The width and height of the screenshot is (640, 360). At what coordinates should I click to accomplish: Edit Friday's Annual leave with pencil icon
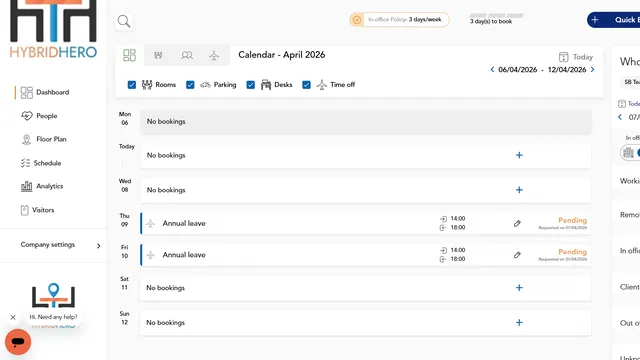click(517, 255)
